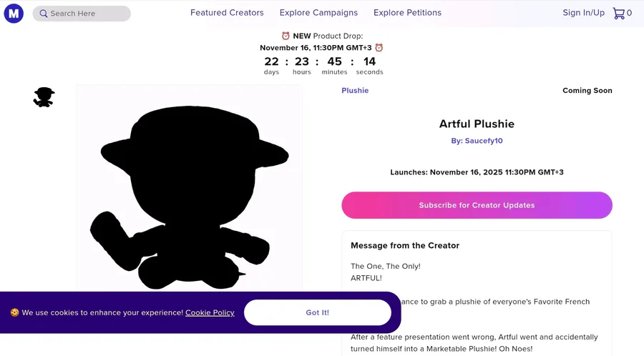This screenshot has width=644, height=356.
Task: Click Sign In/Up
Action: (583, 13)
